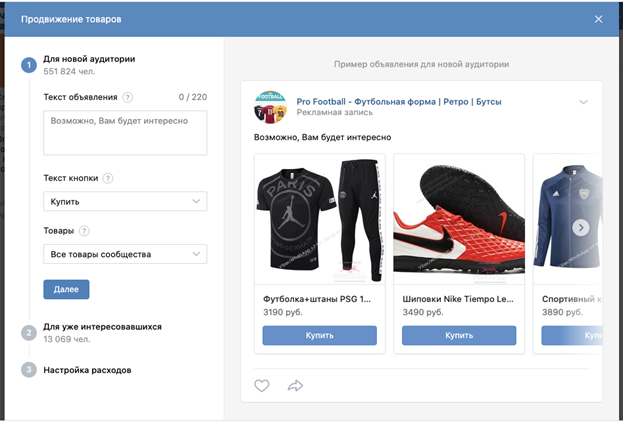This screenshot has width=623, height=425.
Task: Click help icon beside Товары label
Action: coord(83,231)
